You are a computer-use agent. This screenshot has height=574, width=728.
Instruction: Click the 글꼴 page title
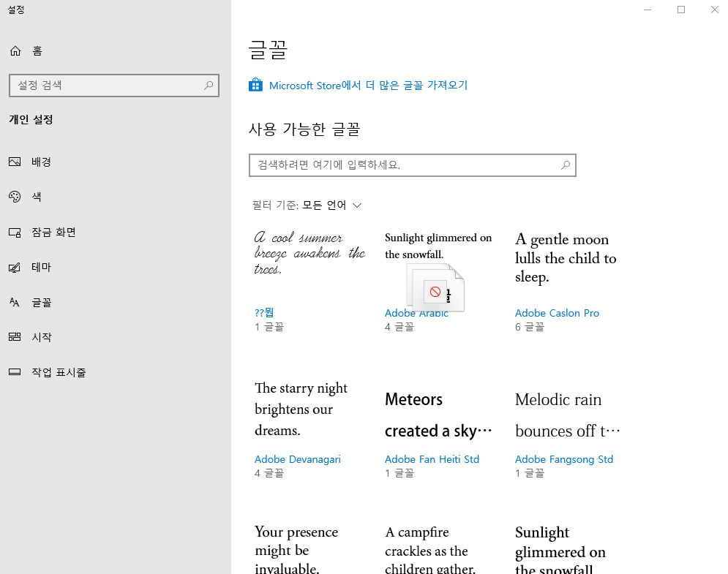click(268, 50)
